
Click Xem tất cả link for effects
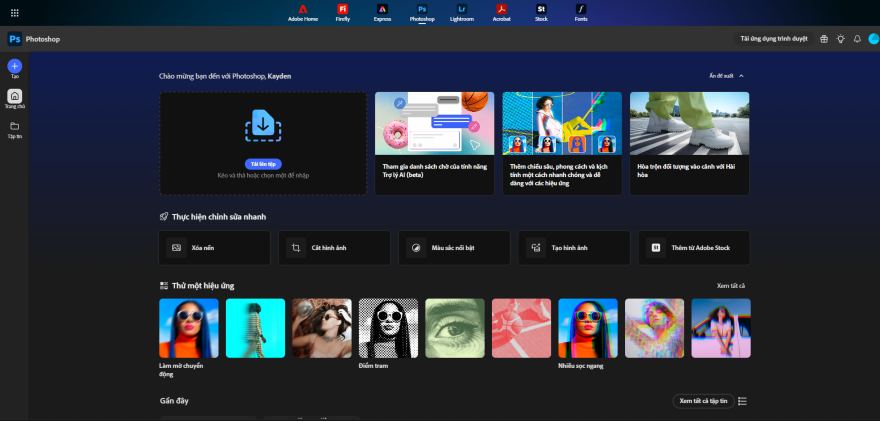pos(731,286)
